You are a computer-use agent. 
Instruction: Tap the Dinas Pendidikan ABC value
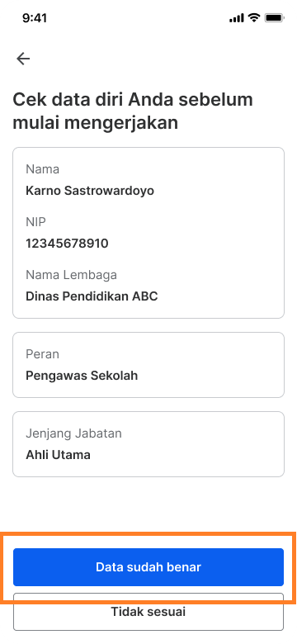tap(92, 296)
